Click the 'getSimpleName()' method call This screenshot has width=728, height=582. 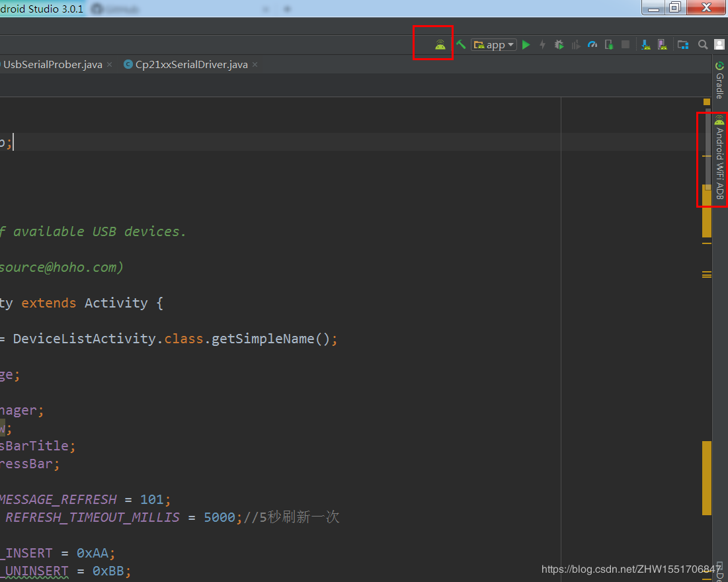(270, 339)
